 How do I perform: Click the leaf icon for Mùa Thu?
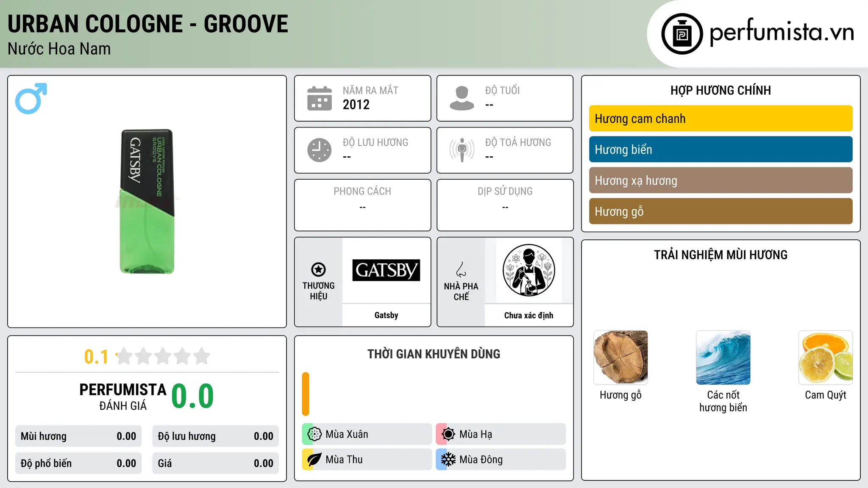point(314,460)
